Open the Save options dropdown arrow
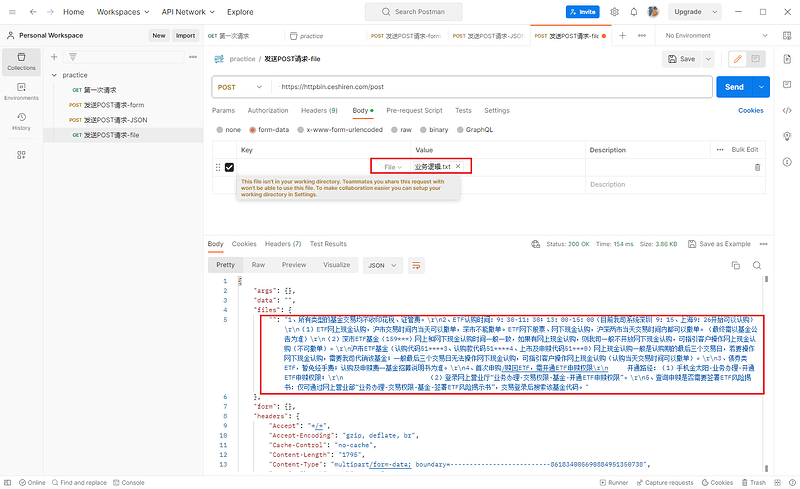The height and width of the screenshot is (489, 800). click(x=708, y=59)
